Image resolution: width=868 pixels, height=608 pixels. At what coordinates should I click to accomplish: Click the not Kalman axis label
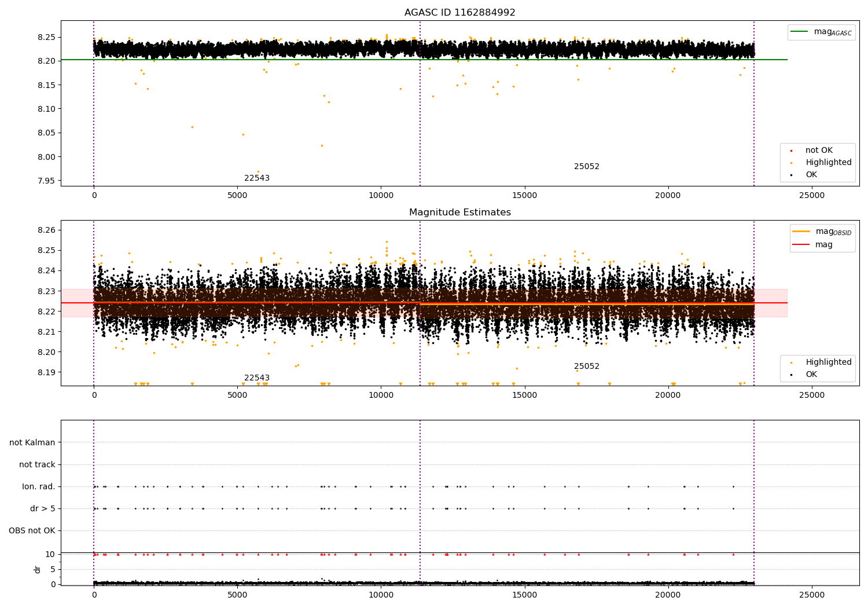click(x=32, y=443)
